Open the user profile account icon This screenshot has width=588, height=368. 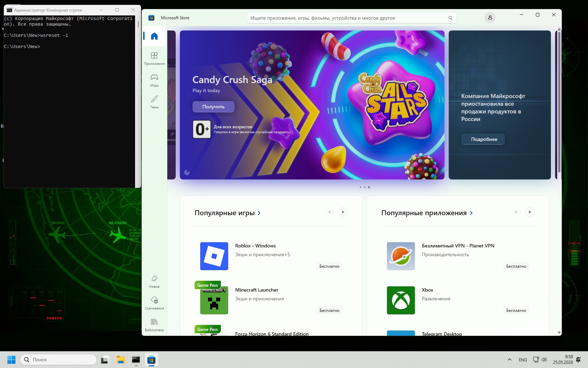tap(490, 18)
